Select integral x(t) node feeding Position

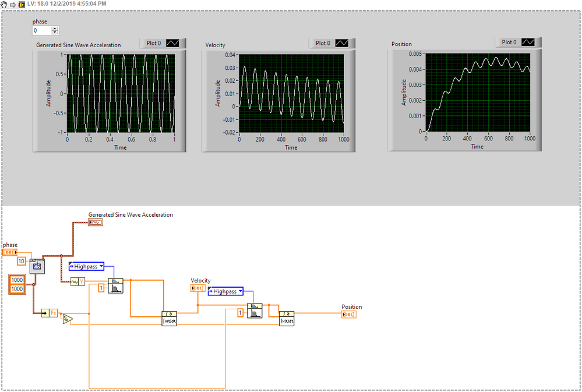coord(287,319)
